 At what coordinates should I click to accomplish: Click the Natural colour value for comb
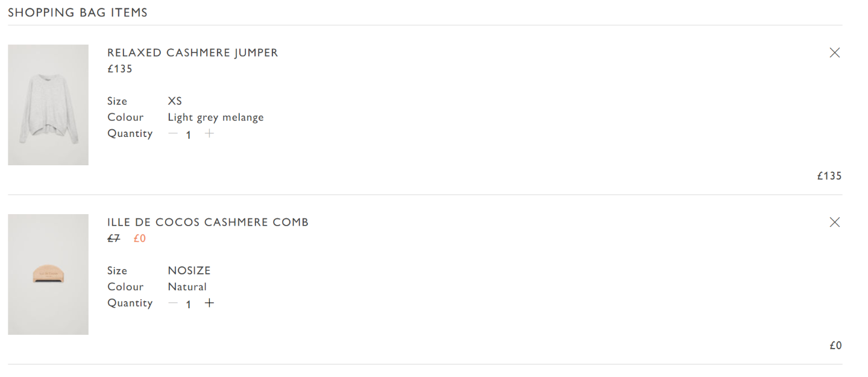point(187,287)
